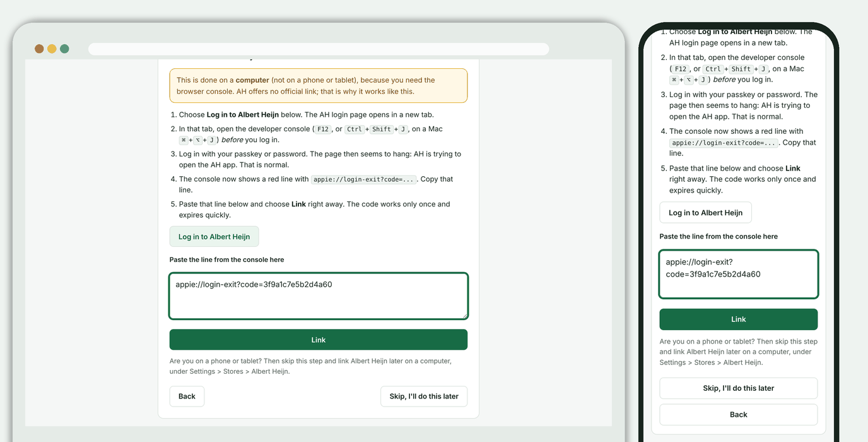Click the F12 key label in phone view
This screenshot has width=868, height=442.
pyautogui.click(x=680, y=69)
